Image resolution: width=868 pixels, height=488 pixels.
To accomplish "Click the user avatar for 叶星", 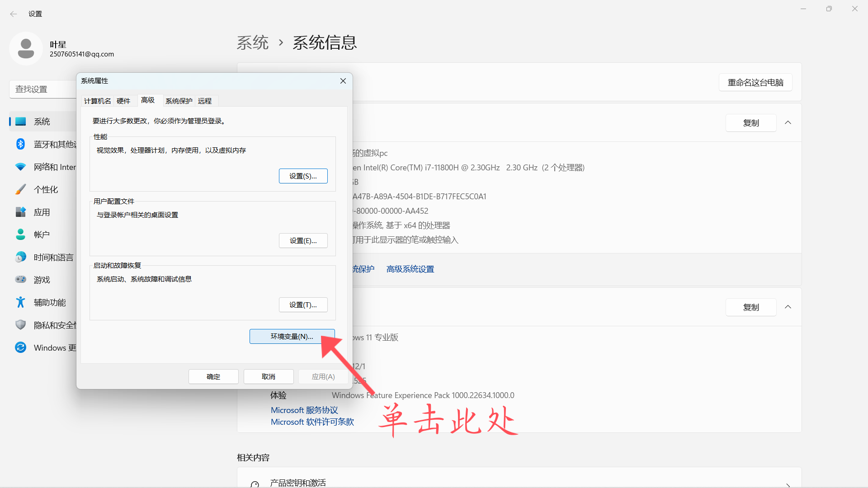I will 26,48.
